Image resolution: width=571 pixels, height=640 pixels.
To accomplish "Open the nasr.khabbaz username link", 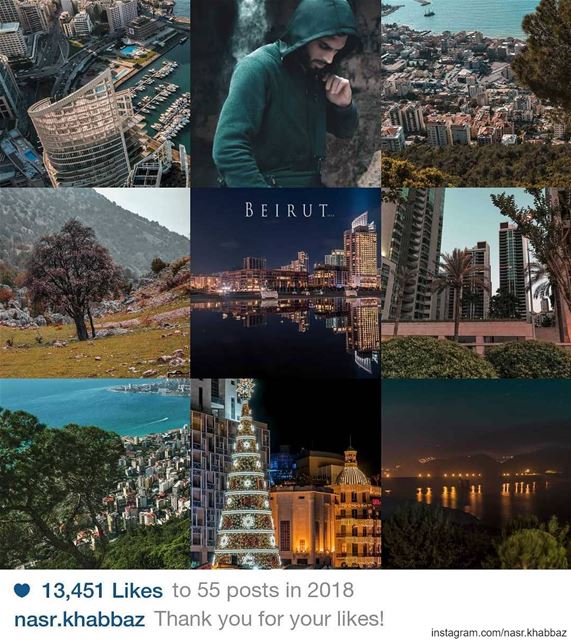I will [80, 619].
